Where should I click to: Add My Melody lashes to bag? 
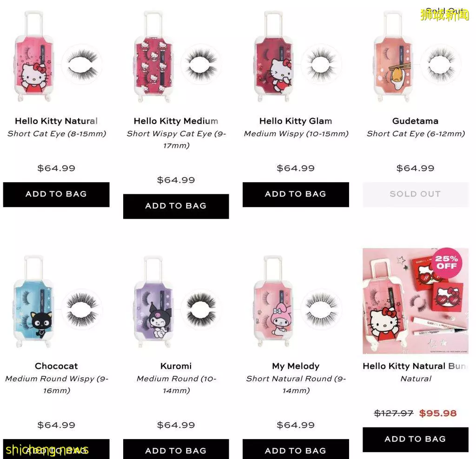[x=295, y=450]
